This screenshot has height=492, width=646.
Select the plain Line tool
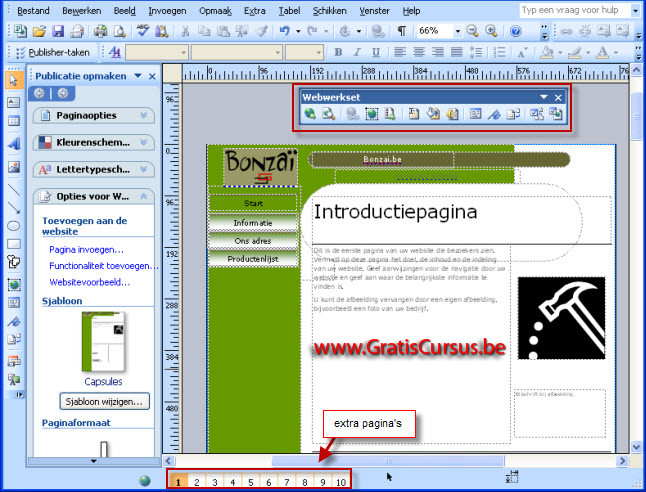pyautogui.click(x=14, y=190)
